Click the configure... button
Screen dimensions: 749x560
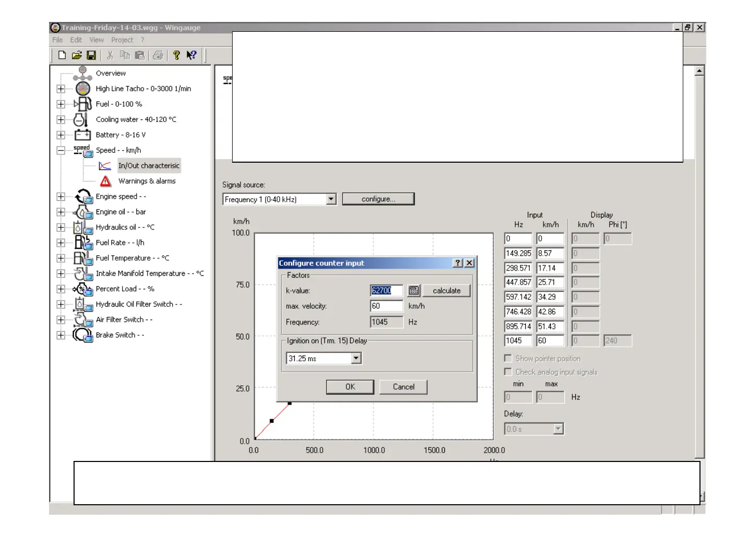click(378, 199)
